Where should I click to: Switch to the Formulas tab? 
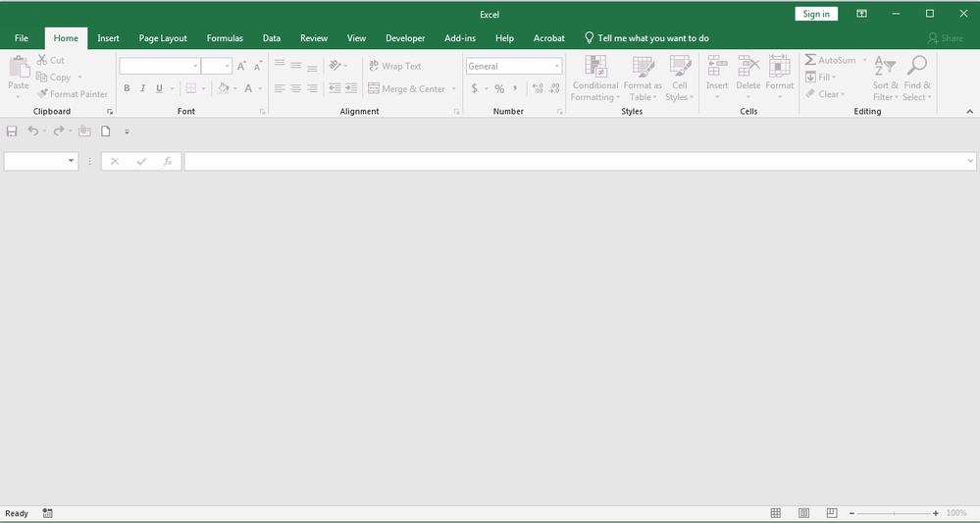(x=225, y=38)
